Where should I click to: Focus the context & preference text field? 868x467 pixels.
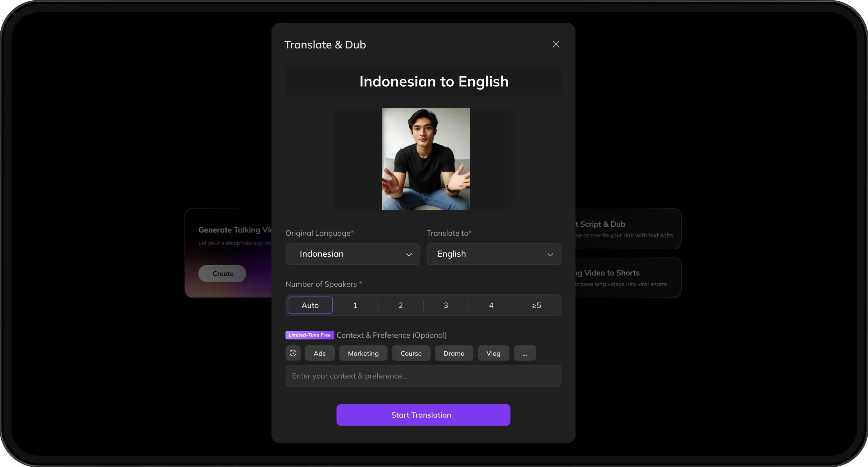pos(423,375)
